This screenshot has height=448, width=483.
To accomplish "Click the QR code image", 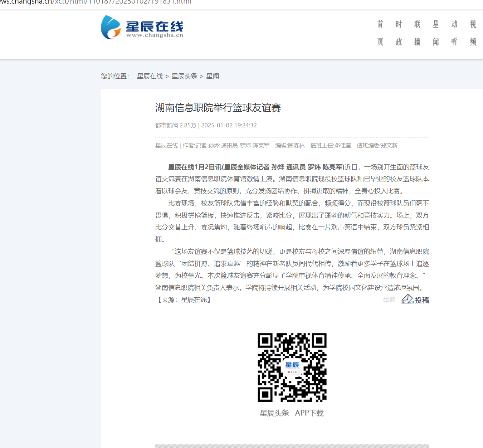I will [292, 367].
